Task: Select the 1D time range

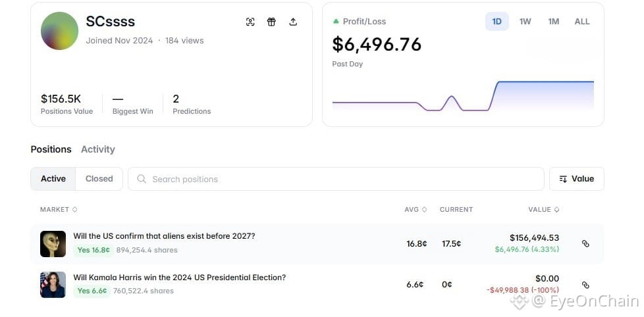Action: pos(497,22)
